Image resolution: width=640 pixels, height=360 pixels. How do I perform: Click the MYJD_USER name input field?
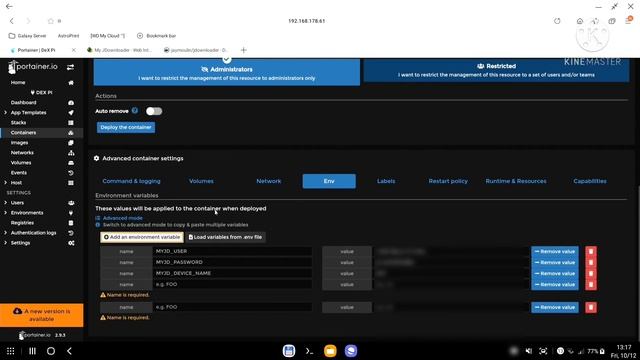[x=233, y=251]
